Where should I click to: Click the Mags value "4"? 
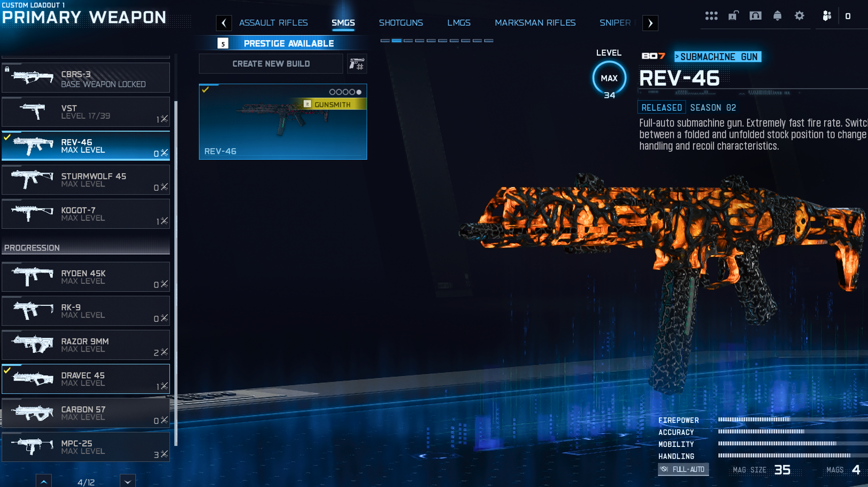pyautogui.click(x=856, y=470)
